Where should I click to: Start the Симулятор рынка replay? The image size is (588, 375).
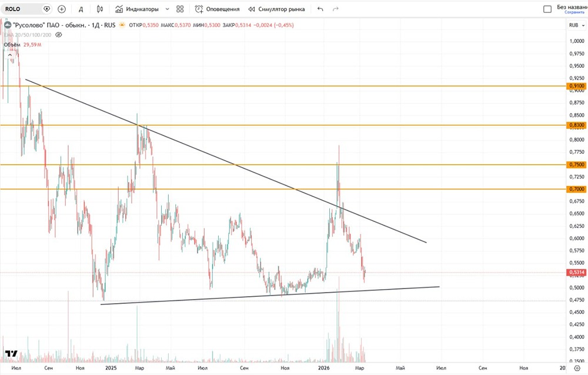(277, 9)
